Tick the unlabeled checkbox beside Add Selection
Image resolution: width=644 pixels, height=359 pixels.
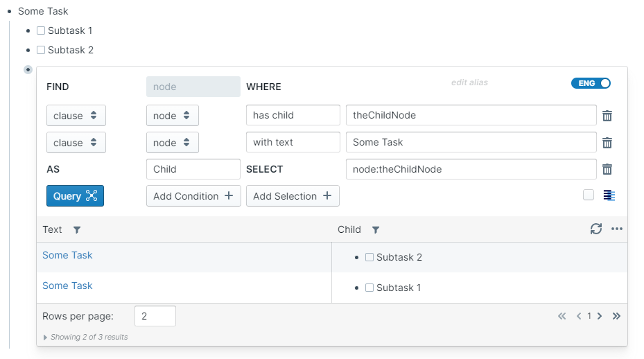point(589,195)
